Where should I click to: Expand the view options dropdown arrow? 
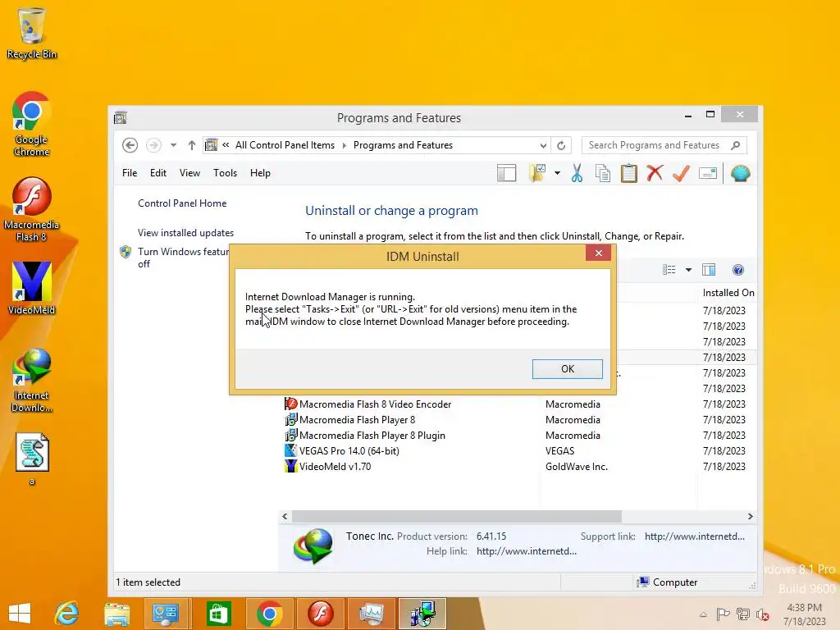[x=688, y=269]
